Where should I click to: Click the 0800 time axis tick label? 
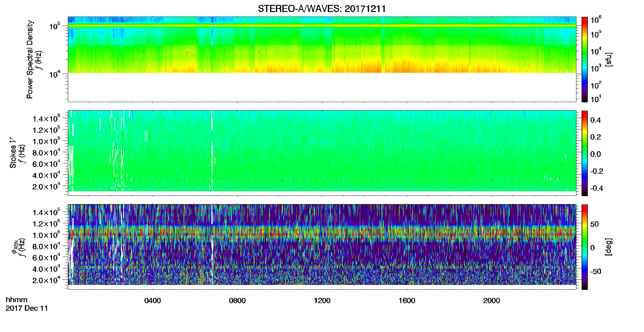tap(238, 301)
